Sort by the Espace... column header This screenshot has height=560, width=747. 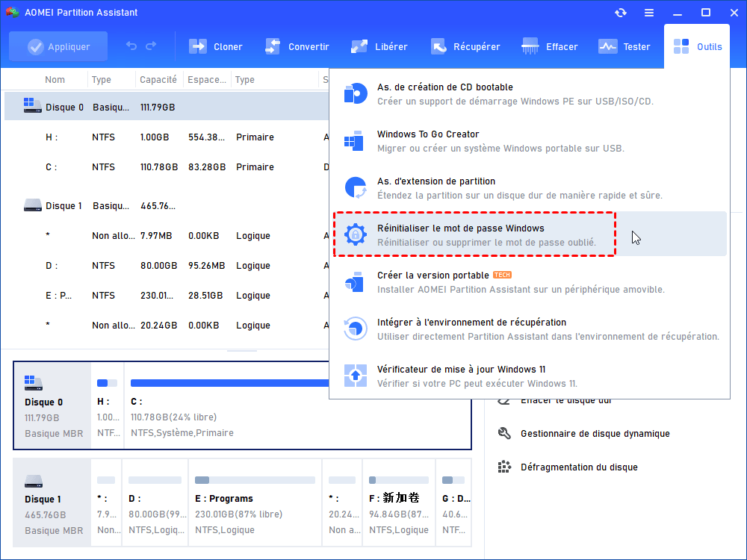[x=207, y=80]
